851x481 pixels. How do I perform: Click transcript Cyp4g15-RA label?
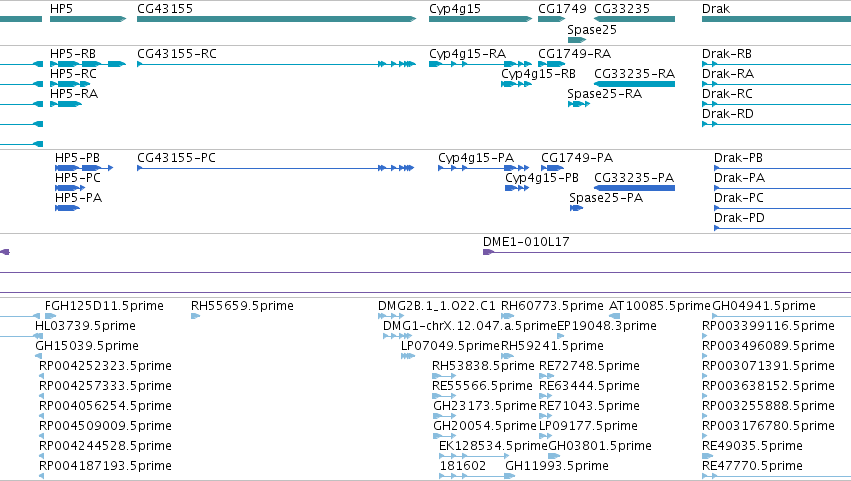coord(467,54)
